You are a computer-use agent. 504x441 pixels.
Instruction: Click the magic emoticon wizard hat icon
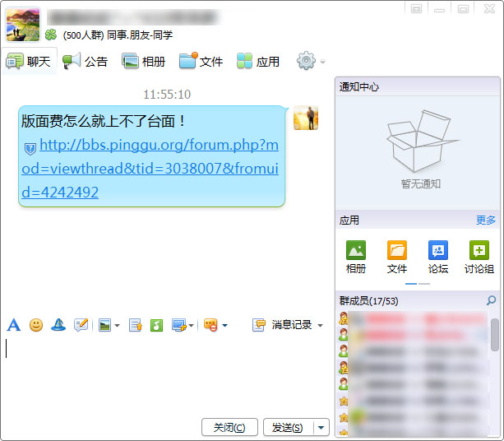(x=58, y=325)
